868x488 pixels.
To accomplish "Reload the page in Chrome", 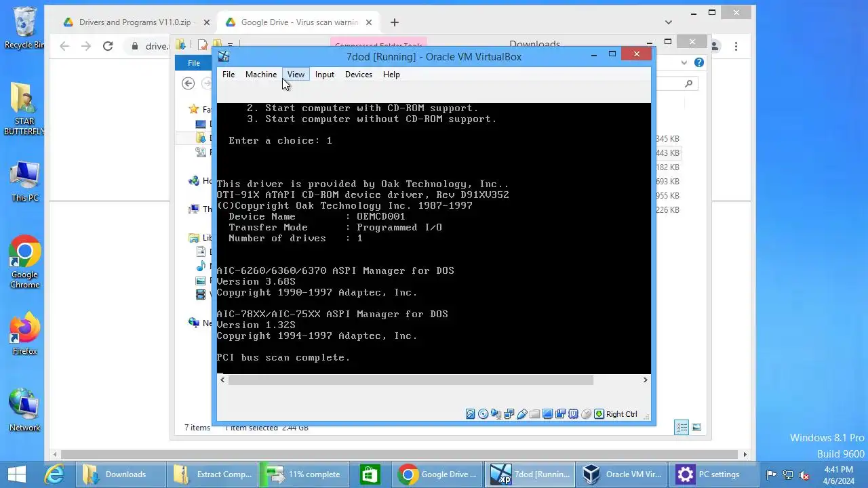I will click(108, 46).
